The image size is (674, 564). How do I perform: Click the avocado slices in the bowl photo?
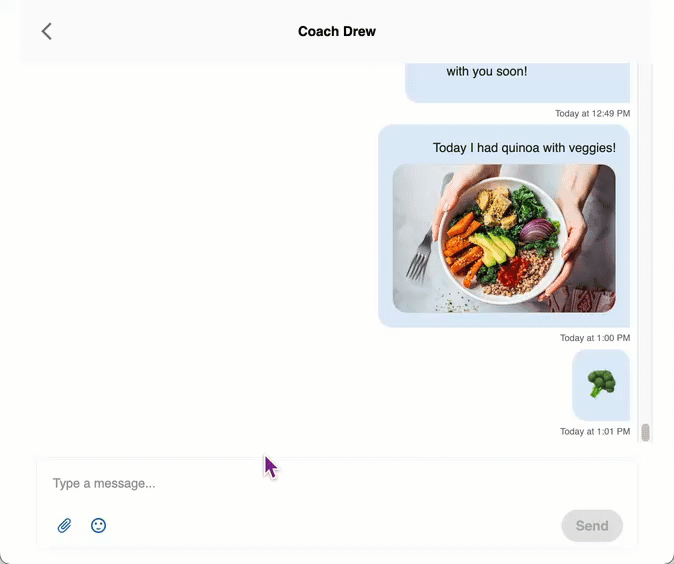tap(494, 248)
